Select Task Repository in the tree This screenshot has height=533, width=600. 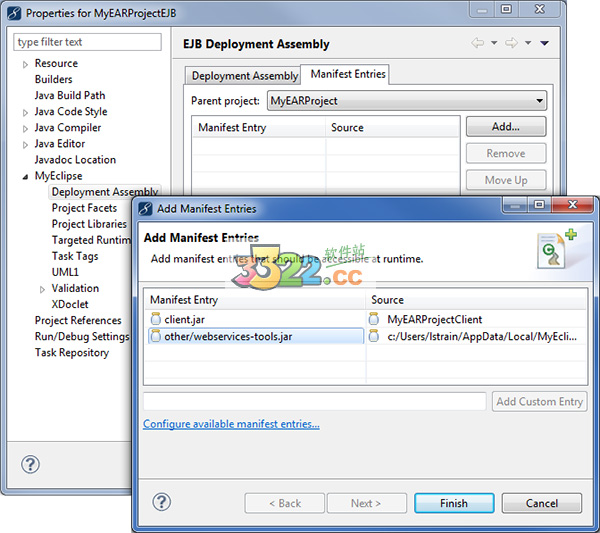72,352
